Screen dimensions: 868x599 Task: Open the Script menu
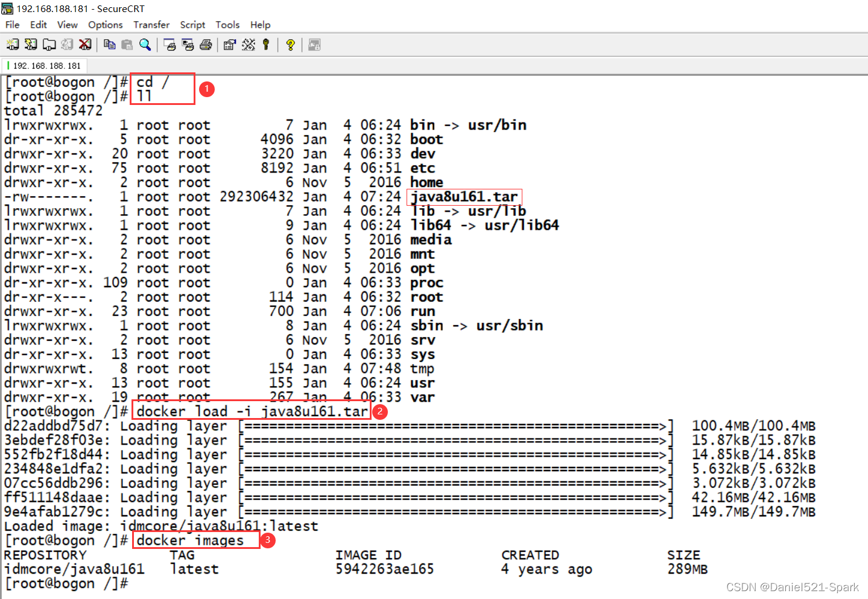tap(192, 25)
